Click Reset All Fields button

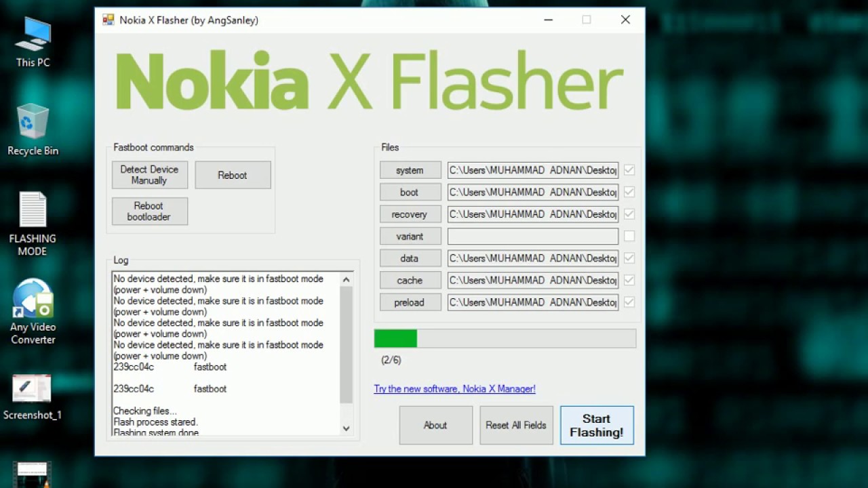[x=516, y=425]
